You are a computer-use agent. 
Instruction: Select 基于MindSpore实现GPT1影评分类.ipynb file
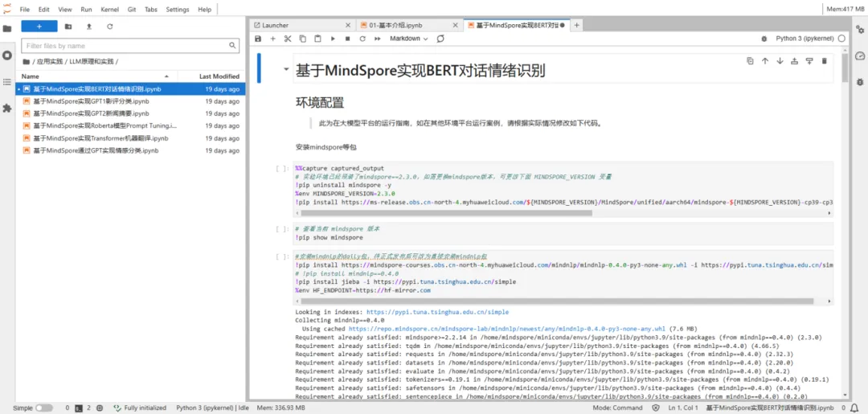131,101
